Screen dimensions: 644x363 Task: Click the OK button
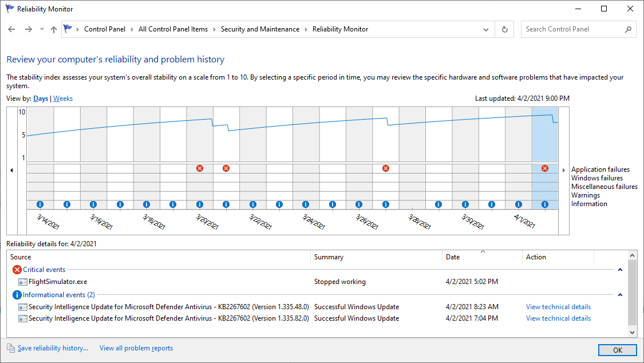coord(617,350)
